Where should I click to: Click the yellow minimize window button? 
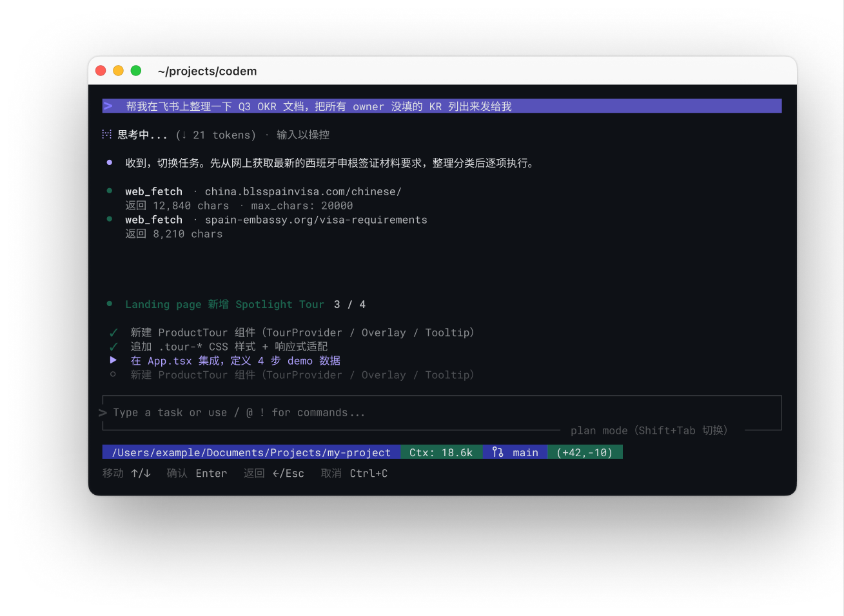pos(118,71)
